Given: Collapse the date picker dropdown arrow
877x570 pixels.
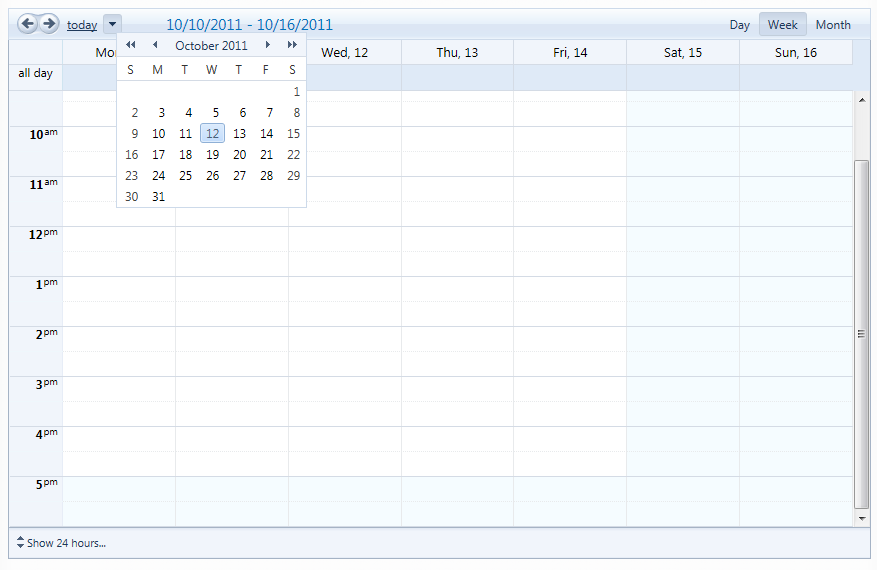Looking at the screenshot, I should click(112, 24).
